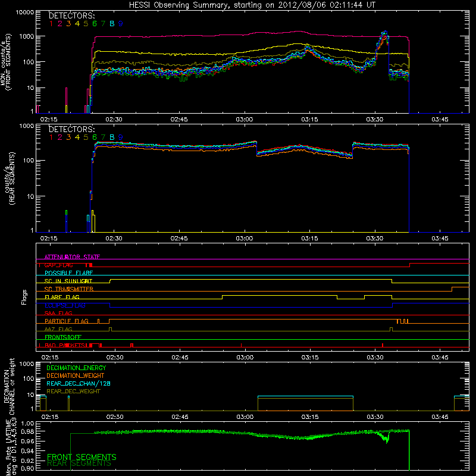476x476 pixels.
Task: Click 02:30 time tick under front segments plot
Action: [x=114, y=120]
